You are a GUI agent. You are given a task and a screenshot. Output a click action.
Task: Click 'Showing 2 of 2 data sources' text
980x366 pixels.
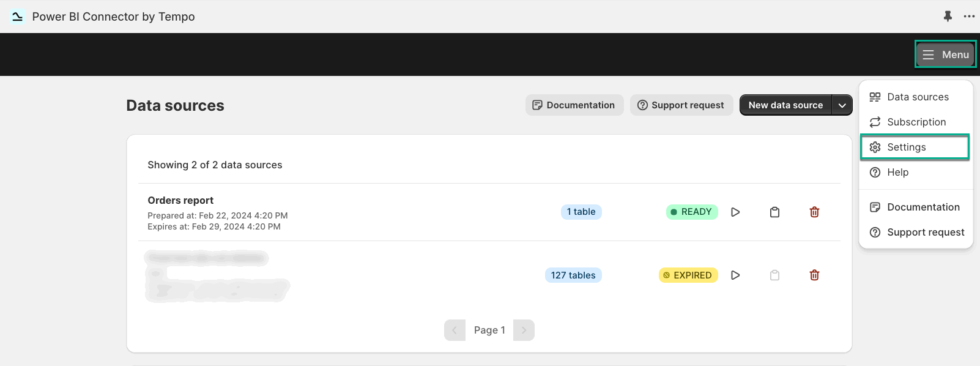[215, 165]
